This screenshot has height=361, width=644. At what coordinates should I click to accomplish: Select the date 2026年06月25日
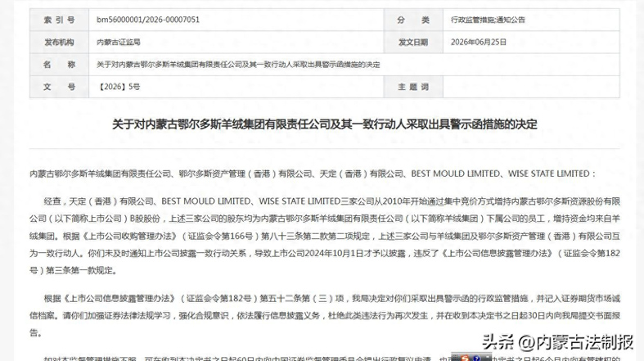479,42
